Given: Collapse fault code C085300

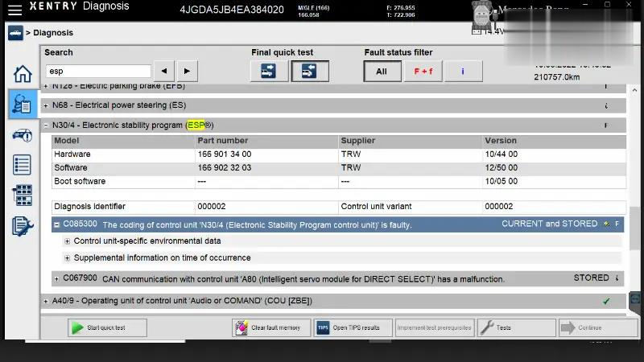Looking at the screenshot, I should point(56,224).
